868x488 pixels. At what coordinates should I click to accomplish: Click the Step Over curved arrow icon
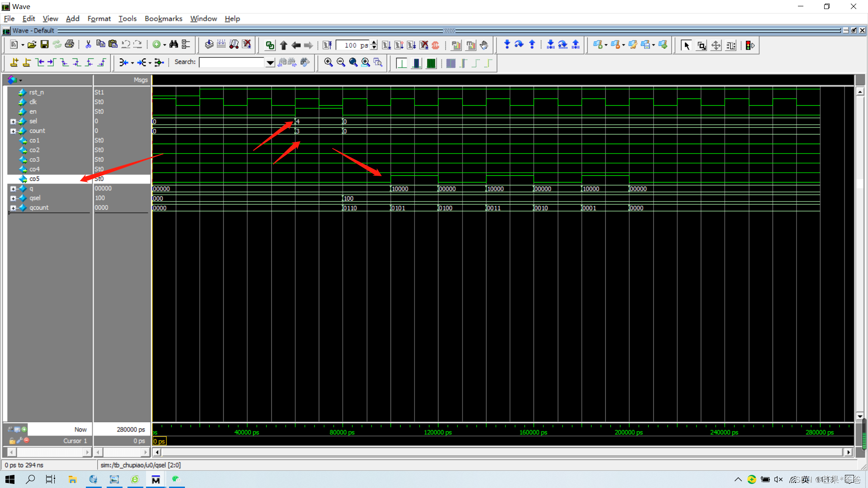(x=519, y=44)
